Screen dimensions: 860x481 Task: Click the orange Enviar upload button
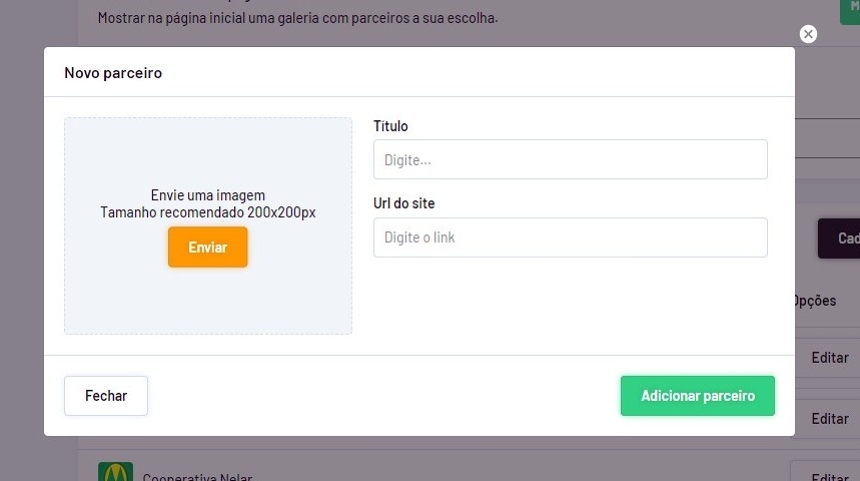(207, 247)
